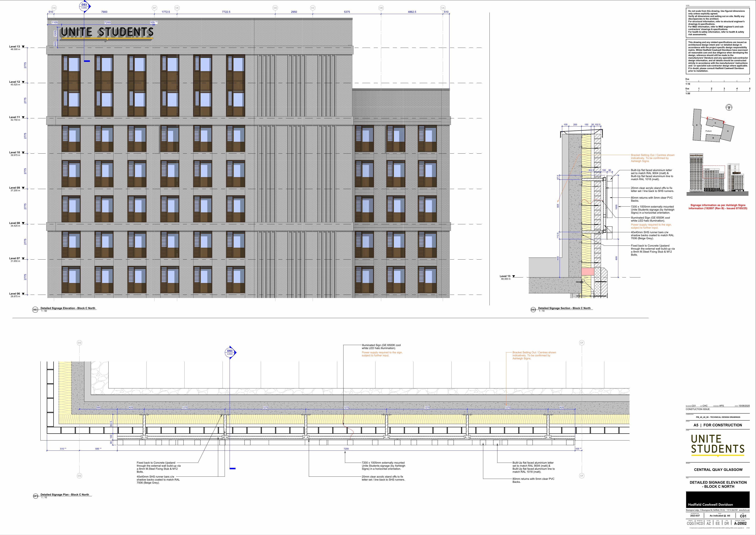Click the orange 'Bracket Setting Out' note in the section
The width and height of the screenshot is (756, 535).
coord(653,158)
